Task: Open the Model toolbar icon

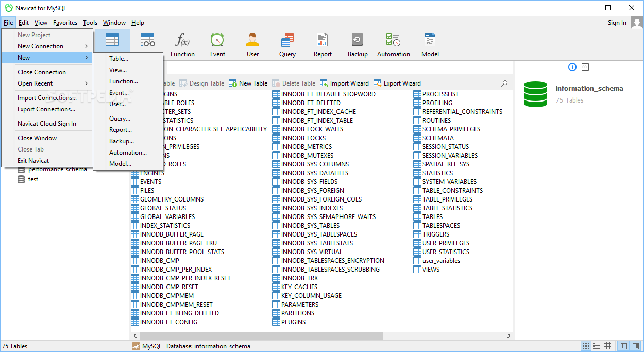Action: [430, 45]
